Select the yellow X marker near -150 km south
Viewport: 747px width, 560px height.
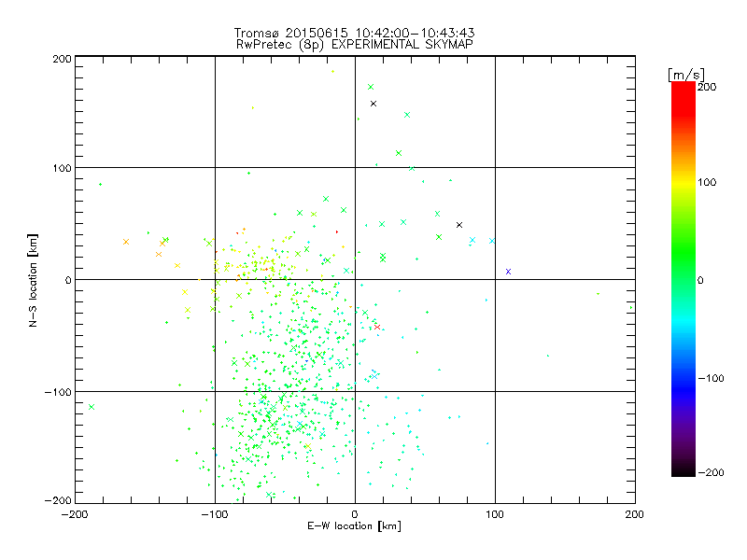coord(308,446)
